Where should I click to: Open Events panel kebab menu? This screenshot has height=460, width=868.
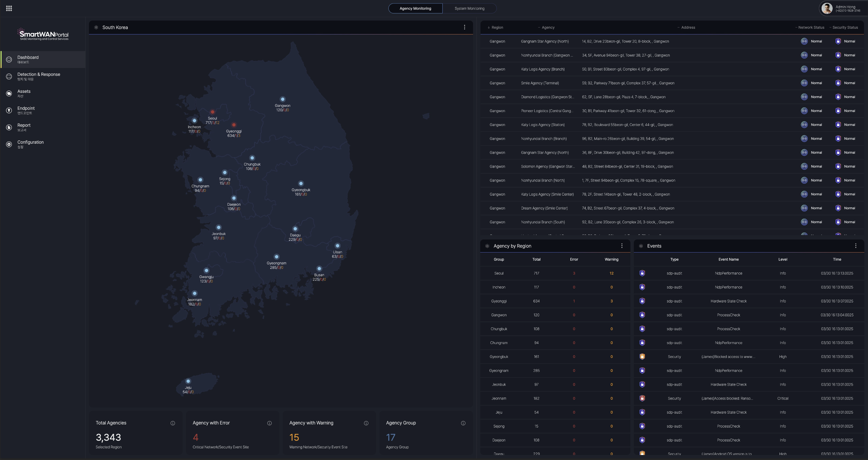[x=856, y=246]
